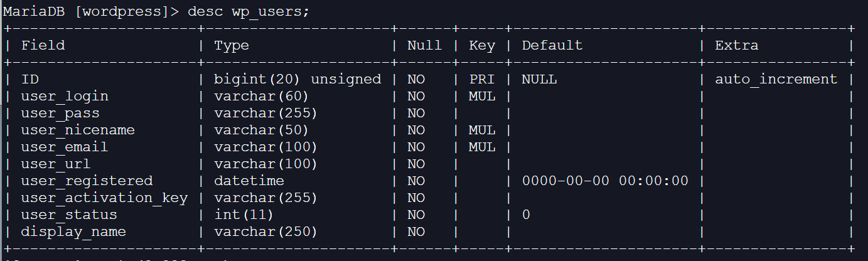Click the display_name field name
The image size is (868, 261).
coord(73,232)
